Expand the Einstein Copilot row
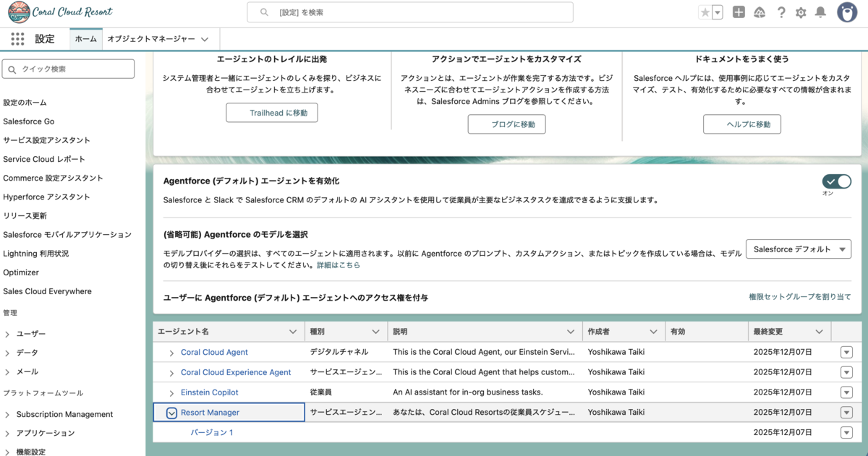Image resolution: width=868 pixels, height=456 pixels. coord(171,393)
